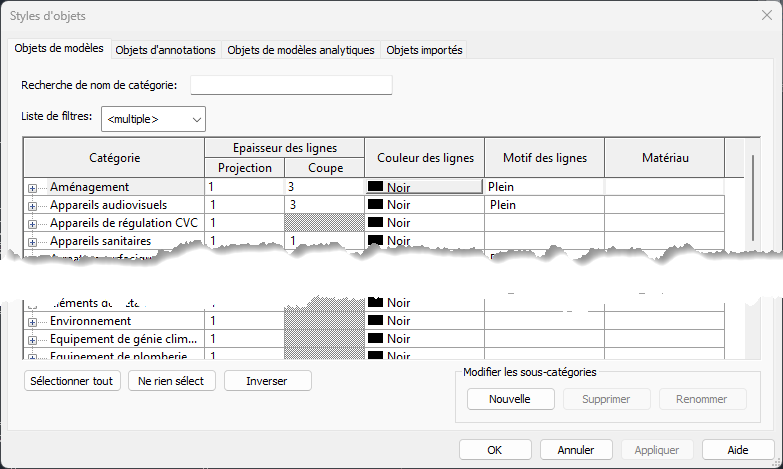Expand Equipement de génie clim... category
Image resolution: width=783 pixels, height=469 pixels.
tap(32, 340)
